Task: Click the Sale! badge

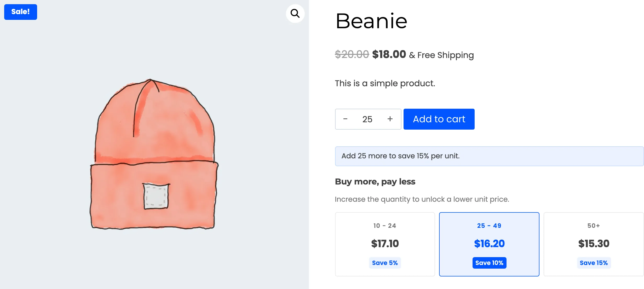Action: [x=21, y=12]
